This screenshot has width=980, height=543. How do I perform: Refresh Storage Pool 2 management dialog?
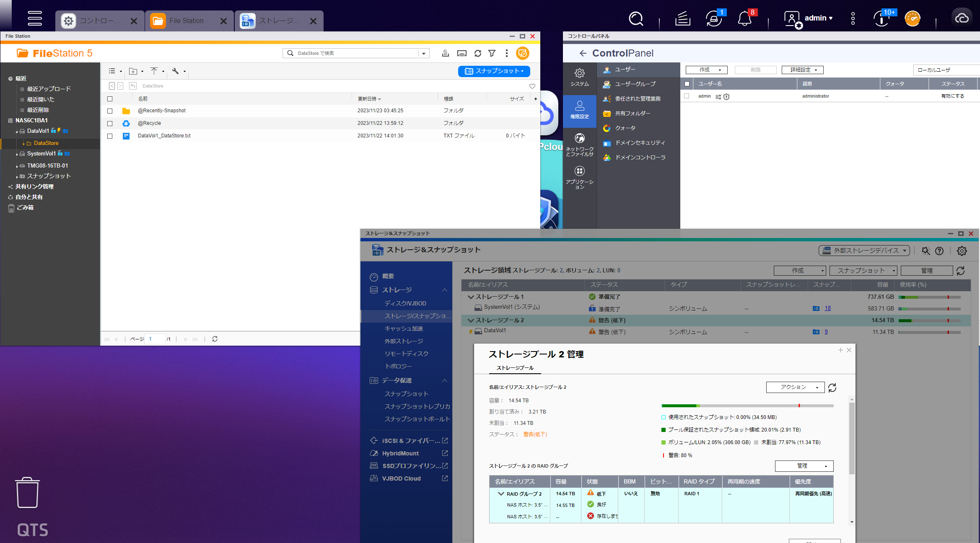(832, 388)
